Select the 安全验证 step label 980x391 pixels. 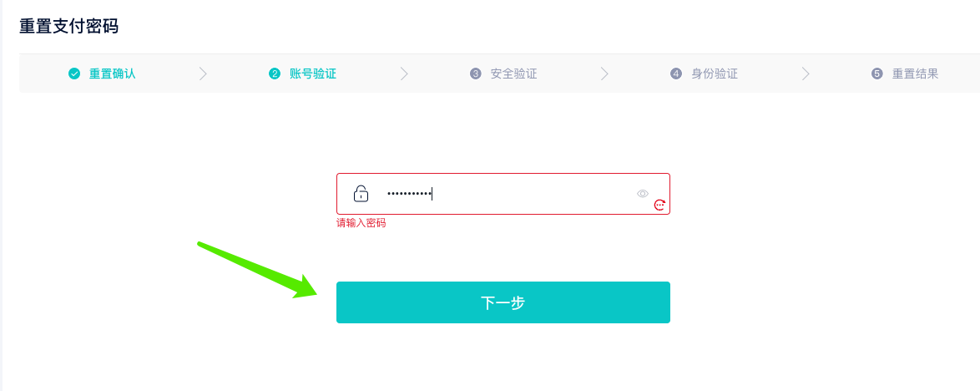pos(513,74)
